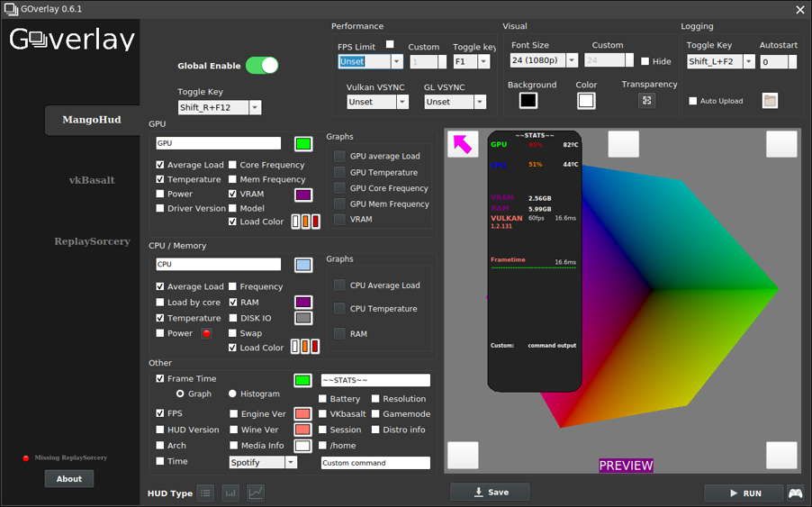Screen dimensions: 812x507
Task: Adjust the Autostart stepper
Action: [792, 61]
